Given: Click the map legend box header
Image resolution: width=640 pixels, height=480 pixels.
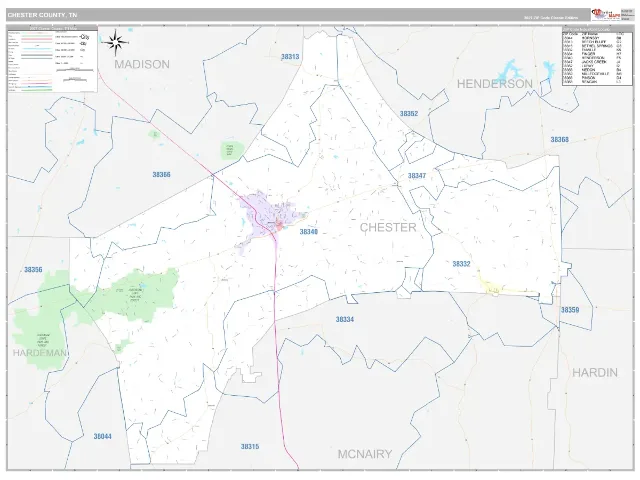Looking at the screenshot, I should pos(53,28).
